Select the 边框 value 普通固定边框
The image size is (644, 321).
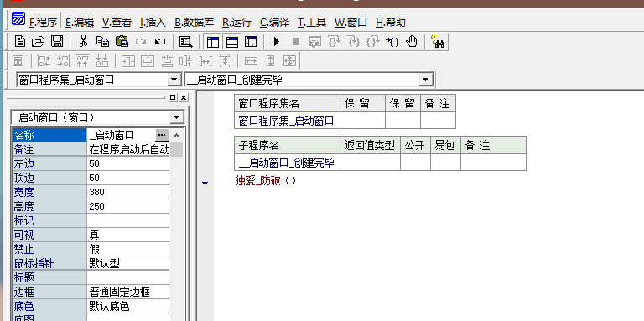tap(128, 293)
